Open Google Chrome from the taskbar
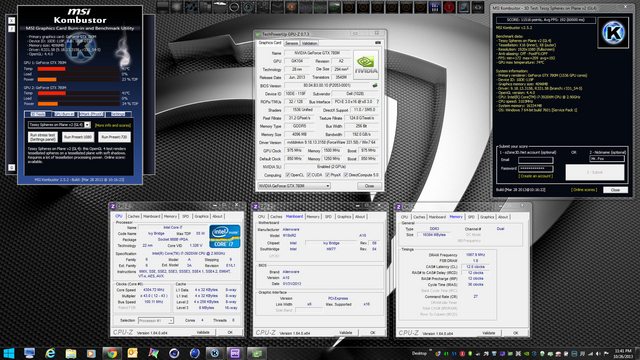 coord(111,353)
